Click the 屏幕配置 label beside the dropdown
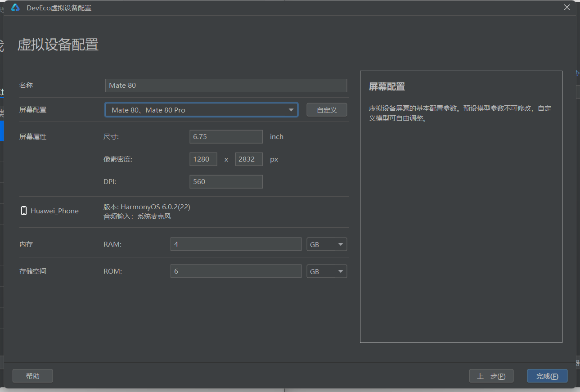580x392 pixels. (33, 110)
